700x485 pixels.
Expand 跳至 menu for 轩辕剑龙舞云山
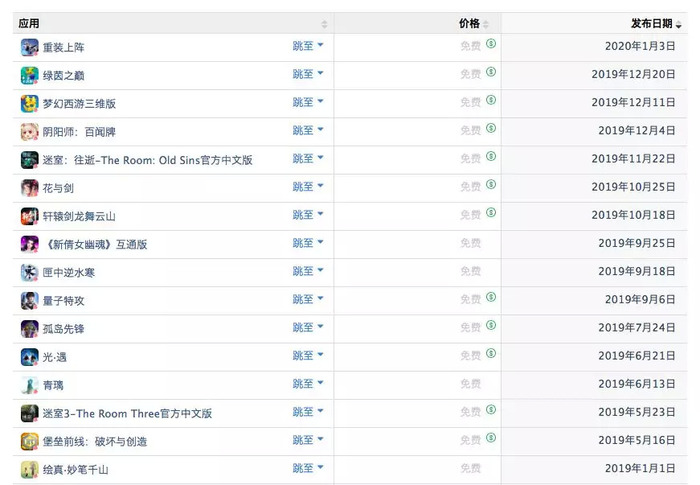click(x=308, y=215)
